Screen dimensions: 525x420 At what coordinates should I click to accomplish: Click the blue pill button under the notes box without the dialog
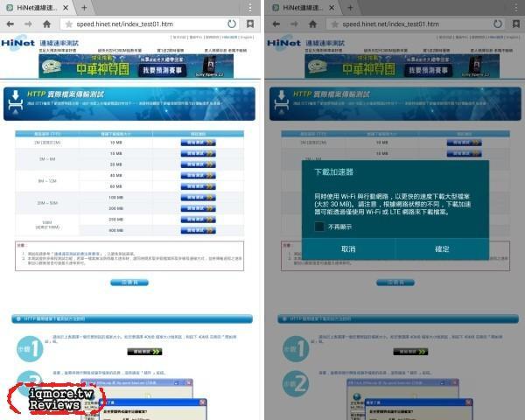(x=129, y=283)
